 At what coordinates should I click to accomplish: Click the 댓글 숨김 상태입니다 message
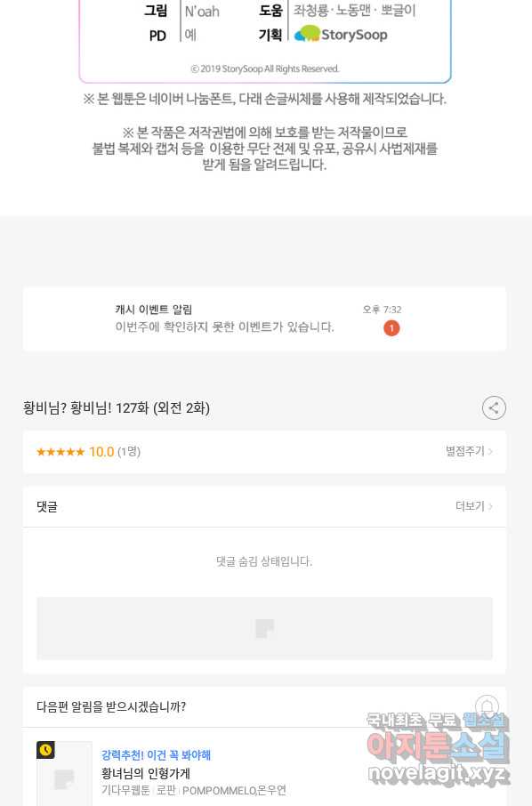click(x=264, y=561)
